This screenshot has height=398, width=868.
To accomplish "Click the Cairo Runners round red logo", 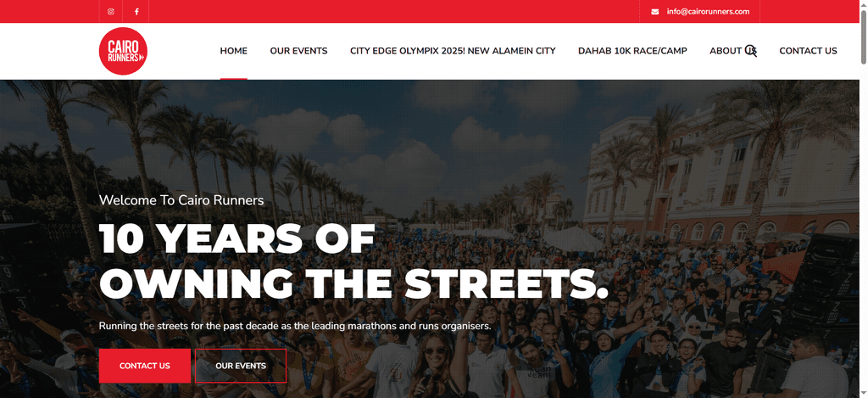I will 123,51.
